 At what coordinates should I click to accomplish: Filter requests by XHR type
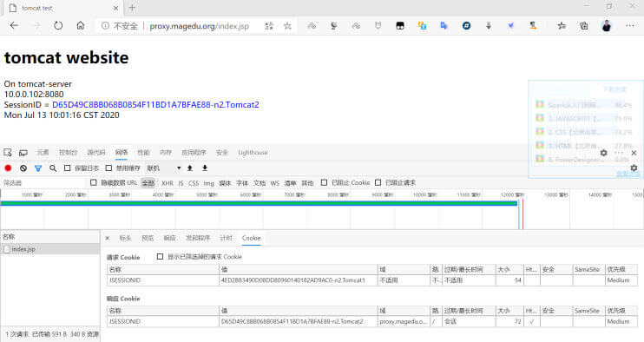coord(168,183)
